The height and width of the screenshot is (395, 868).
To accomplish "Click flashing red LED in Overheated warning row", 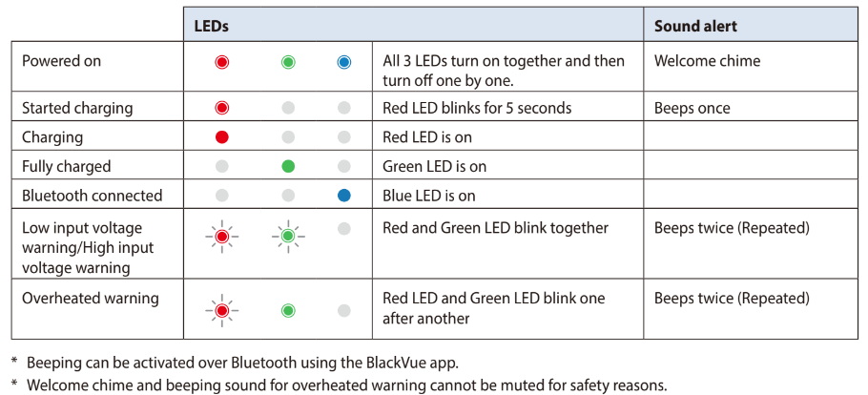I will click(221, 310).
